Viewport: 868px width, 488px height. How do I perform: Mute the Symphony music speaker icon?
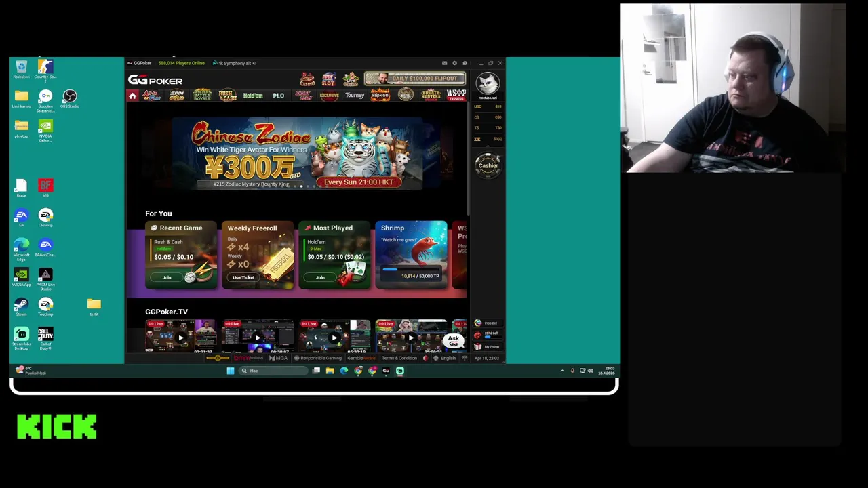pyautogui.click(x=254, y=63)
